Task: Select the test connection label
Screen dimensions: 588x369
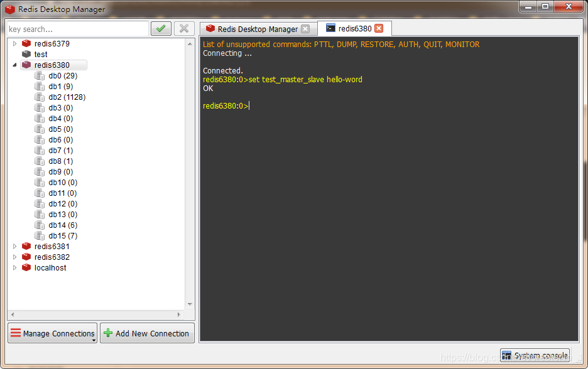Action: 41,55
